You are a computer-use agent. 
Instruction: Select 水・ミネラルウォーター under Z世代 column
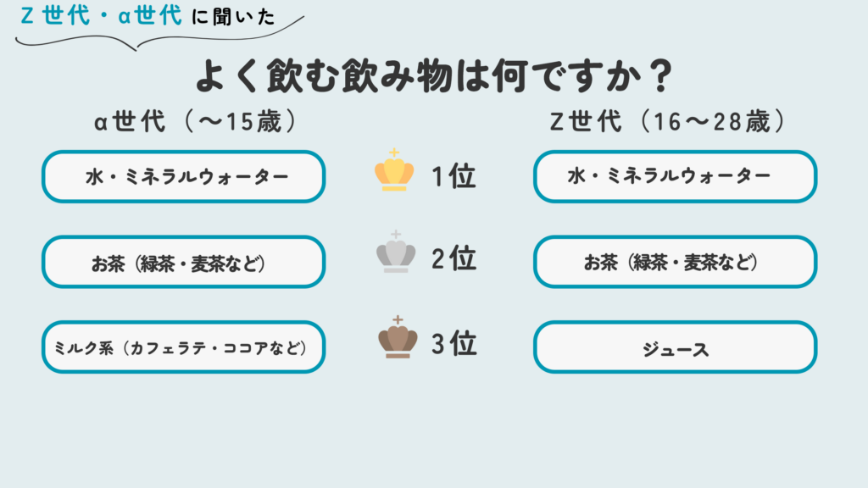pos(675,176)
